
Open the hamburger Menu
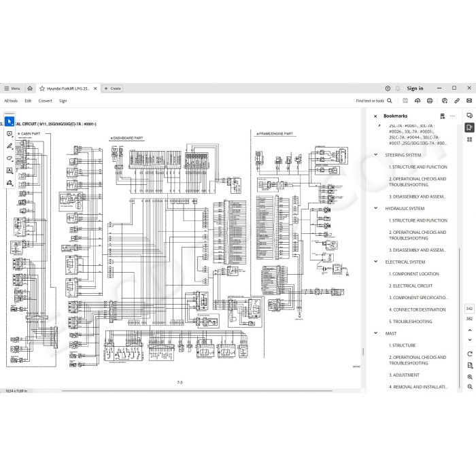click(x=12, y=88)
